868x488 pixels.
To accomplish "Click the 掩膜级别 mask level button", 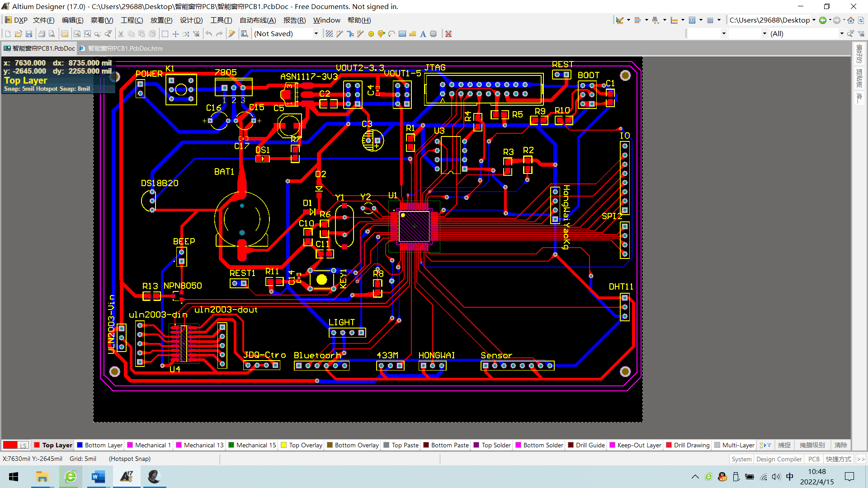I will click(x=812, y=445).
